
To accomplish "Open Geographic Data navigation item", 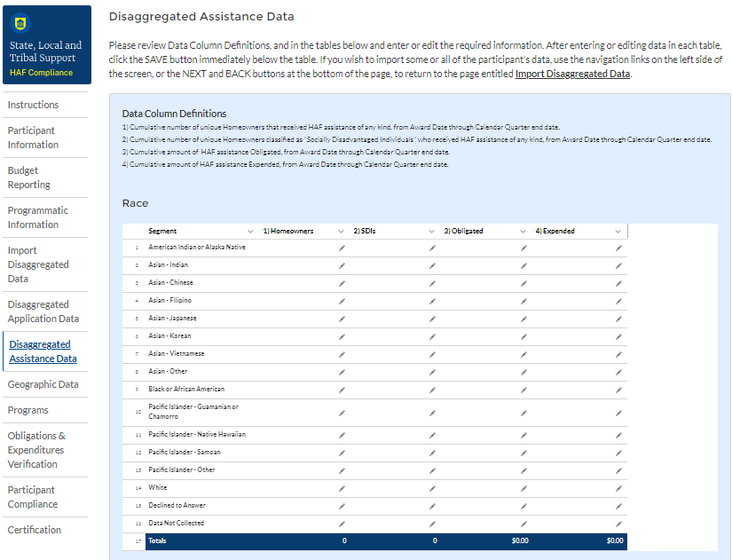I will [43, 384].
